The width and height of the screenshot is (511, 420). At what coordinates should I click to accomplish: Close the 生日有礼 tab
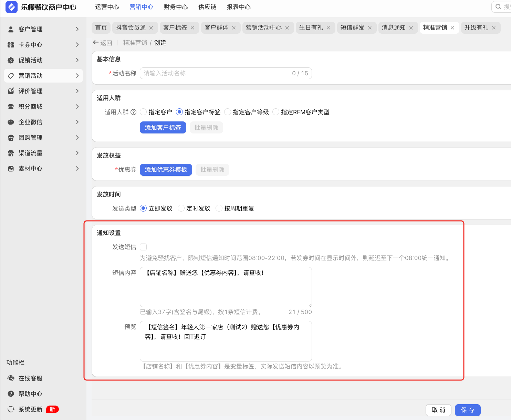tap(328, 28)
